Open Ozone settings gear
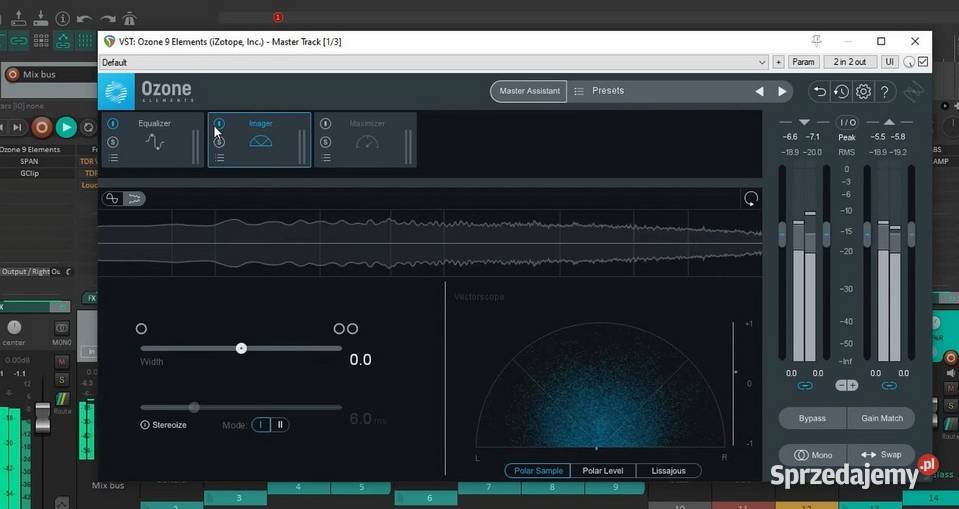This screenshot has width=959, height=509. pyautogui.click(x=863, y=92)
